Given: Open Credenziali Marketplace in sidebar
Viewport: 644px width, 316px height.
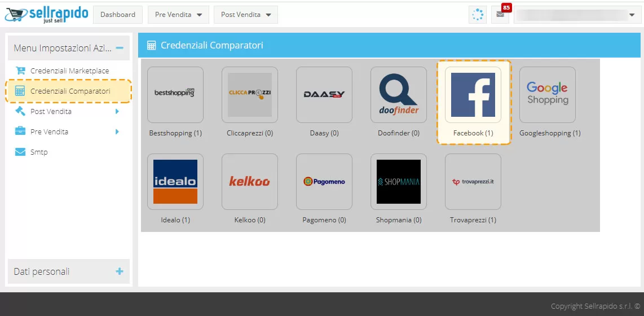Looking at the screenshot, I should coord(69,71).
